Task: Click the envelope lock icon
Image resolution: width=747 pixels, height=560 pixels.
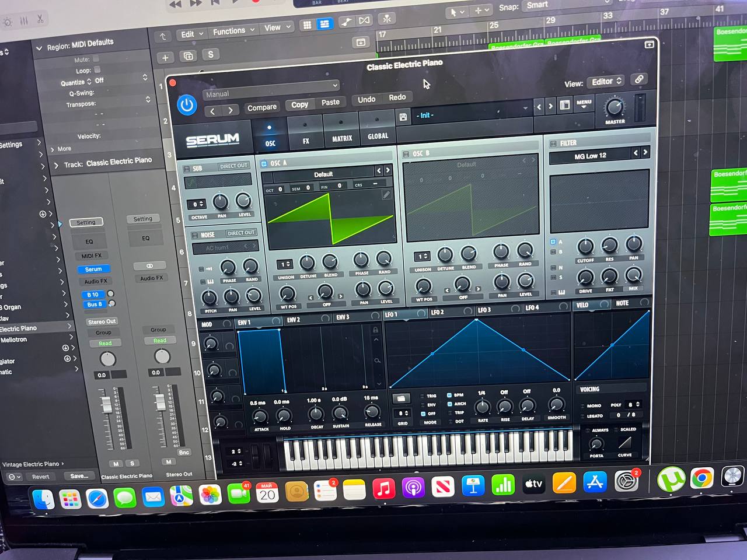Action: click(x=375, y=330)
